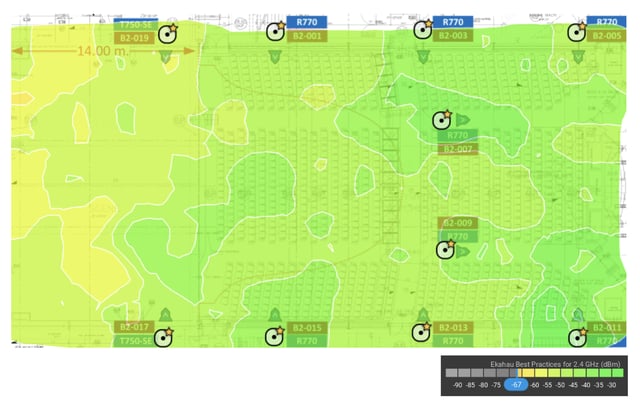Viewport: 640px width, 406px height.
Task: Click the antenna direction arrow below B2-019
Action: [x=165, y=57]
